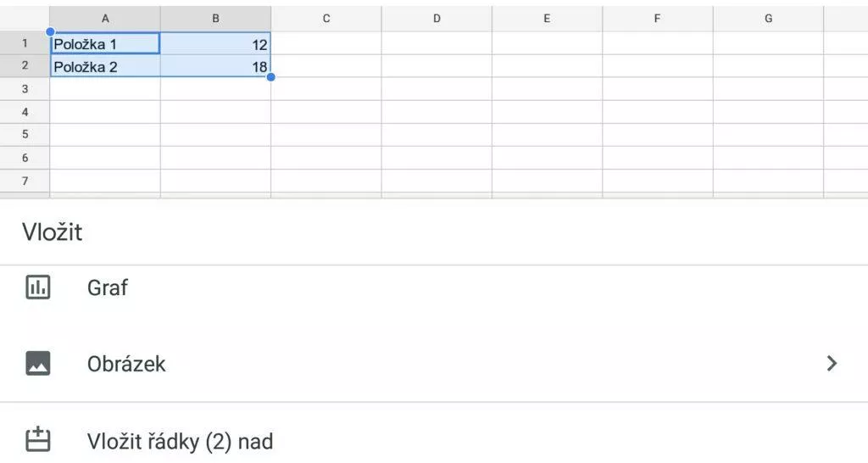Click the Graf chart icon
Image resolution: width=868 pixels, height=463 pixels.
click(38, 287)
